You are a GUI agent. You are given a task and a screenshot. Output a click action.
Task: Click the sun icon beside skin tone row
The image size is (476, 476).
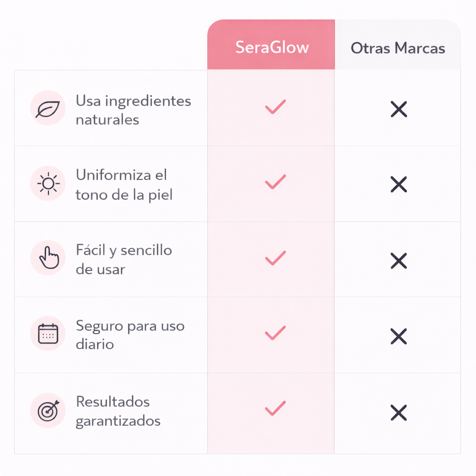48,184
